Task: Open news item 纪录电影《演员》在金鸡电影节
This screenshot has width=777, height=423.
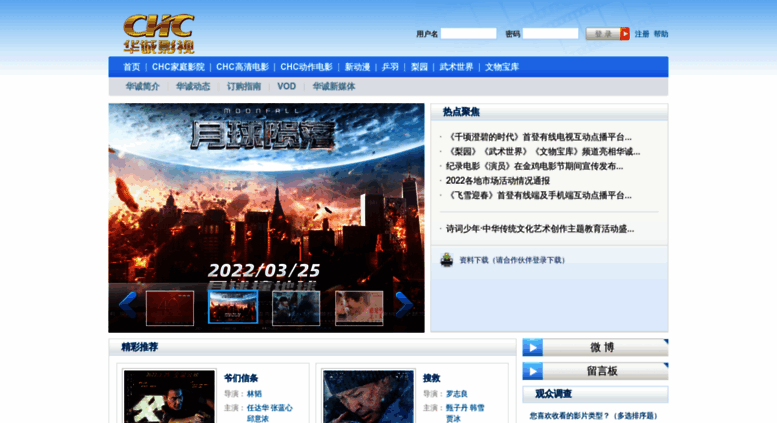Action: coord(534,166)
